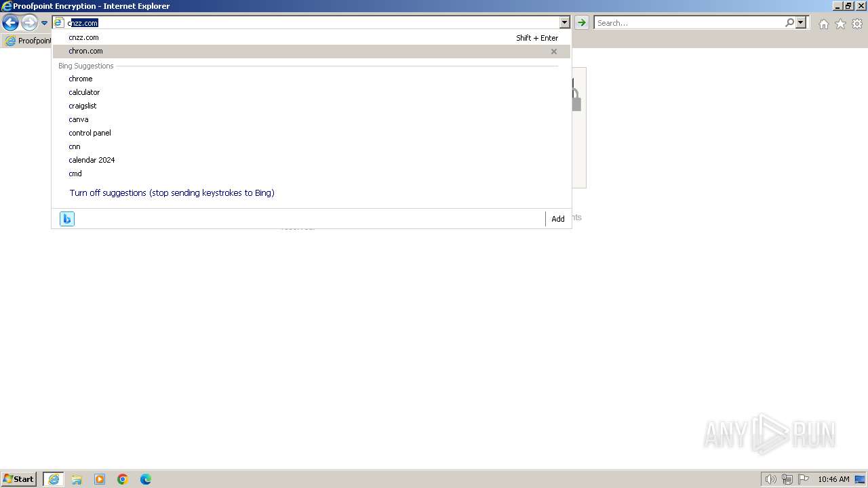Choose the cnn Bing suggestion
The image size is (868, 488).
tap(311, 146)
